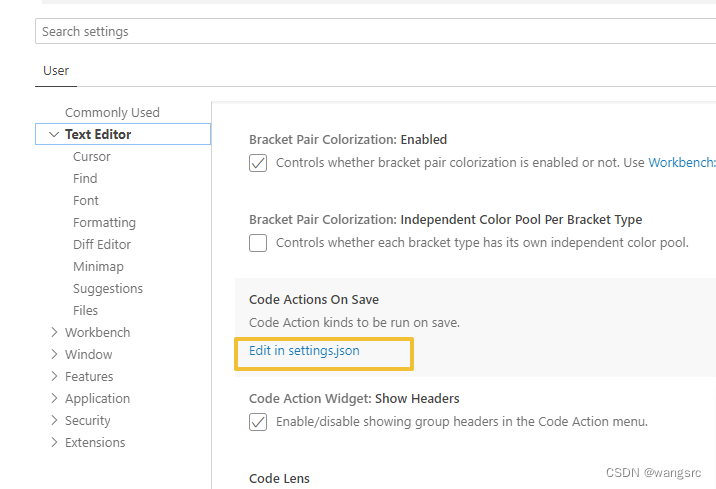Select Diff Editor in sidebar
The height and width of the screenshot is (489, 716).
pyautogui.click(x=102, y=244)
